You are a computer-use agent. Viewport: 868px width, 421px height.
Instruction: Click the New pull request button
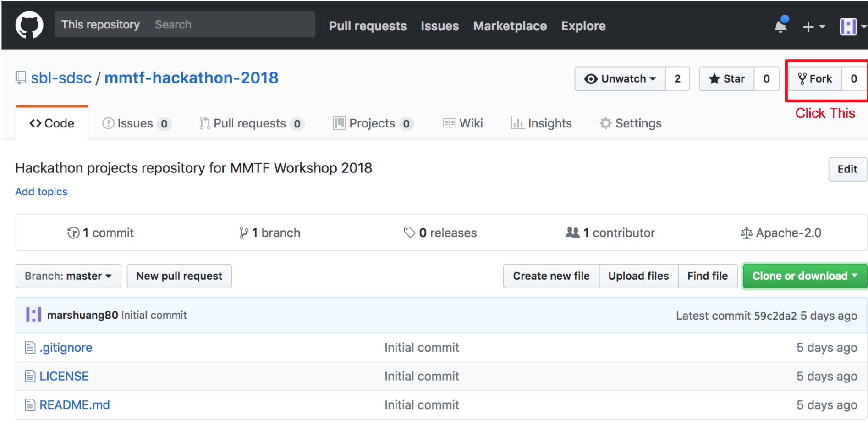(179, 276)
